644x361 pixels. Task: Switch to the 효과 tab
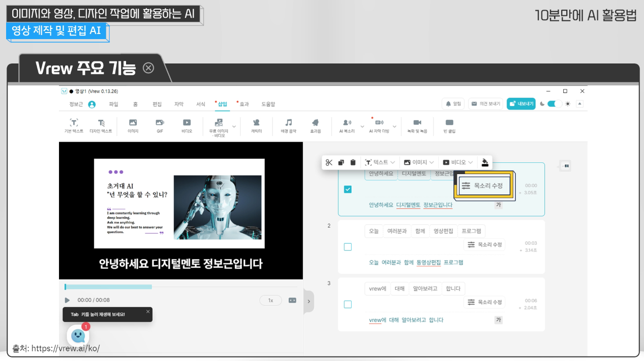(244, 104)
